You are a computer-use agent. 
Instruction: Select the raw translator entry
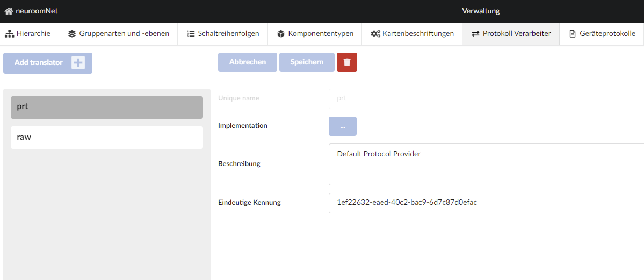(107, 138)
